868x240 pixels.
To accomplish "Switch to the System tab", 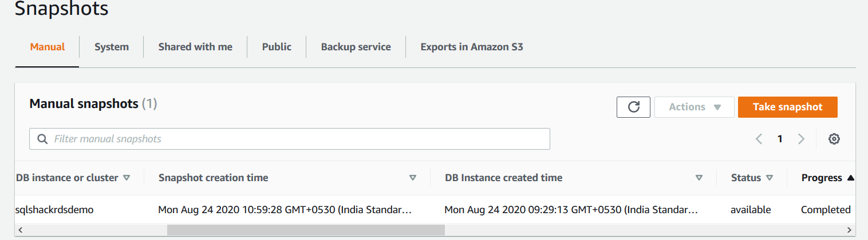I will coord(112,47).
